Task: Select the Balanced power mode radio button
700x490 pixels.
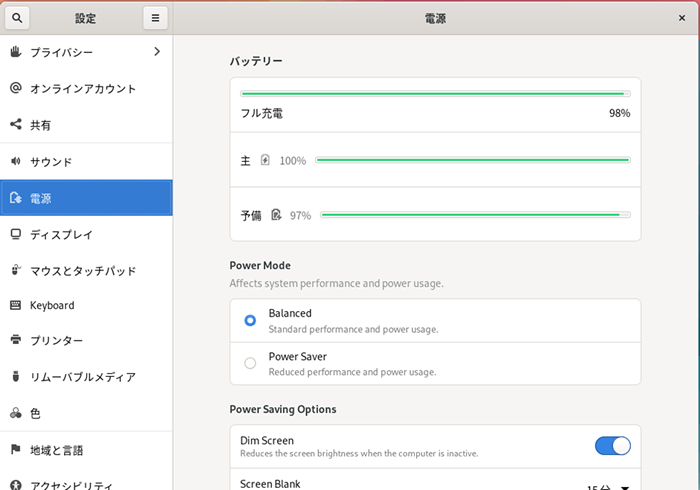Action: 250,320
